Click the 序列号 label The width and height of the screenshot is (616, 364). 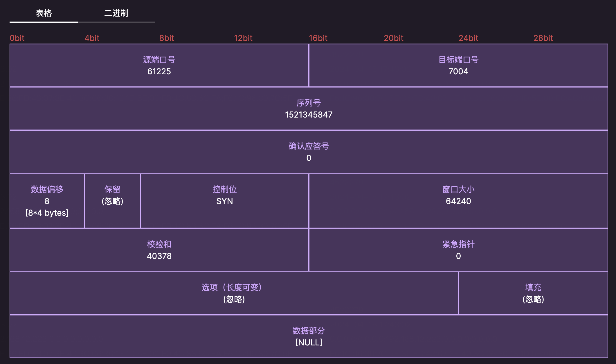coord(309,103)
